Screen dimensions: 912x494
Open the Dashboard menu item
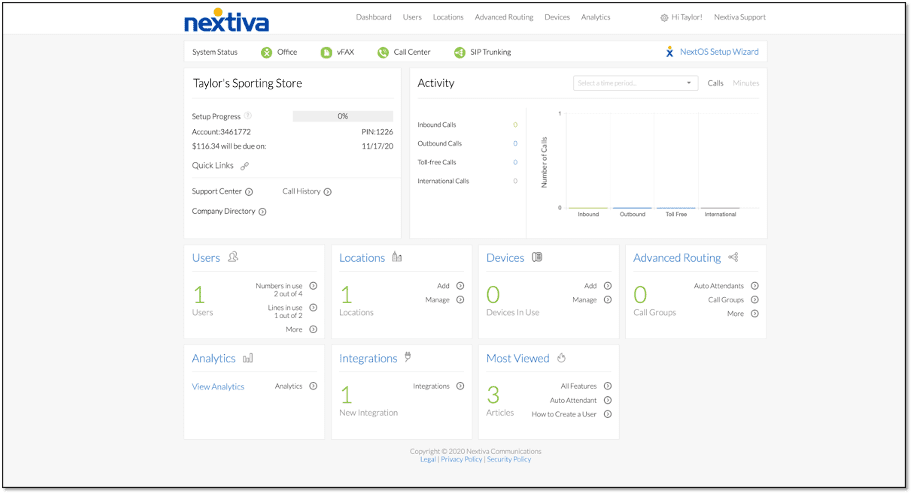[373, 17]
